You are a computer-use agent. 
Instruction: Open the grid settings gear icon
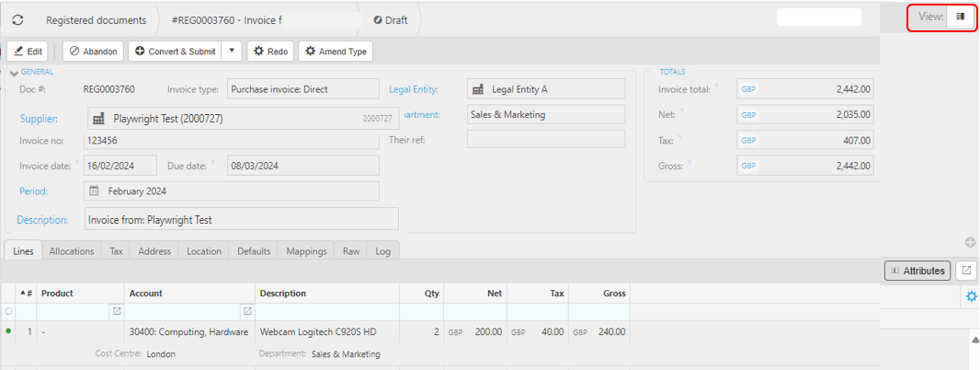click(971, 296)
